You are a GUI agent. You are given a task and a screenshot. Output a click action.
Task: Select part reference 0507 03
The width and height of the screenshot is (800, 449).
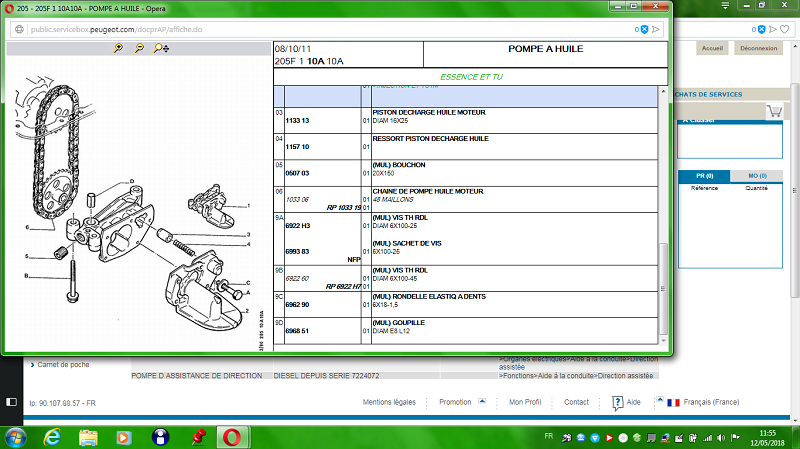(x=297, y=173)
